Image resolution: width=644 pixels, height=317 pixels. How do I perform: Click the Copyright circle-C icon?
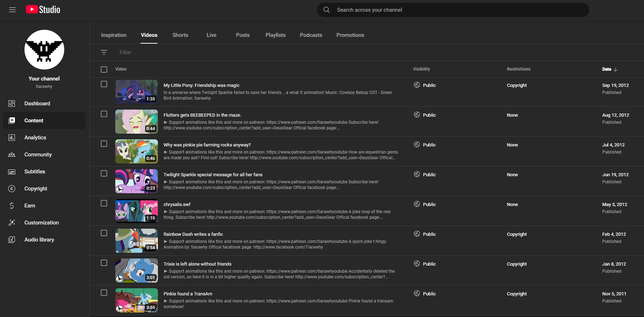12,189
